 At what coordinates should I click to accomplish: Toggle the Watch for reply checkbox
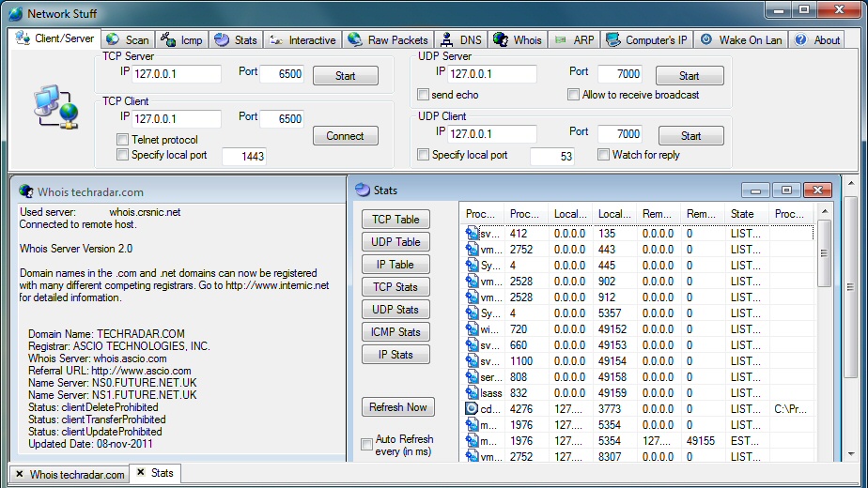[x=603, y=155]
